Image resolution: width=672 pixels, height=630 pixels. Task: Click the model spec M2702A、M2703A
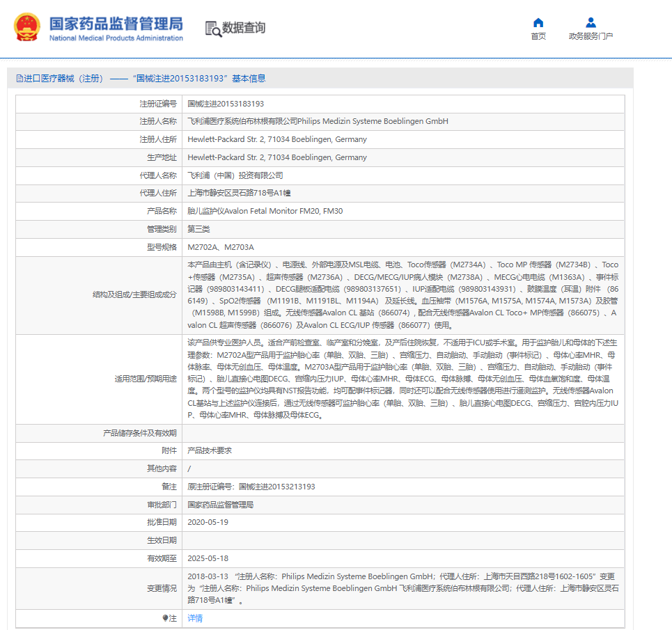(x=221, y=247)
